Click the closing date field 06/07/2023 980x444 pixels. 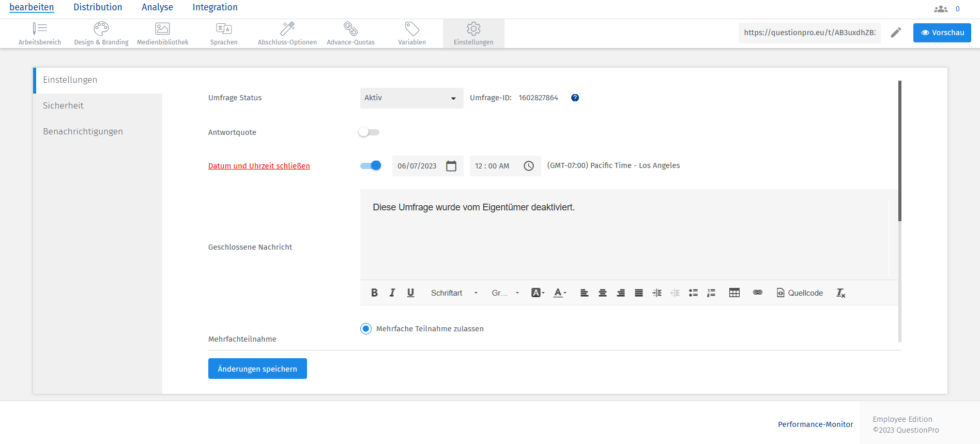click(427, 166)
